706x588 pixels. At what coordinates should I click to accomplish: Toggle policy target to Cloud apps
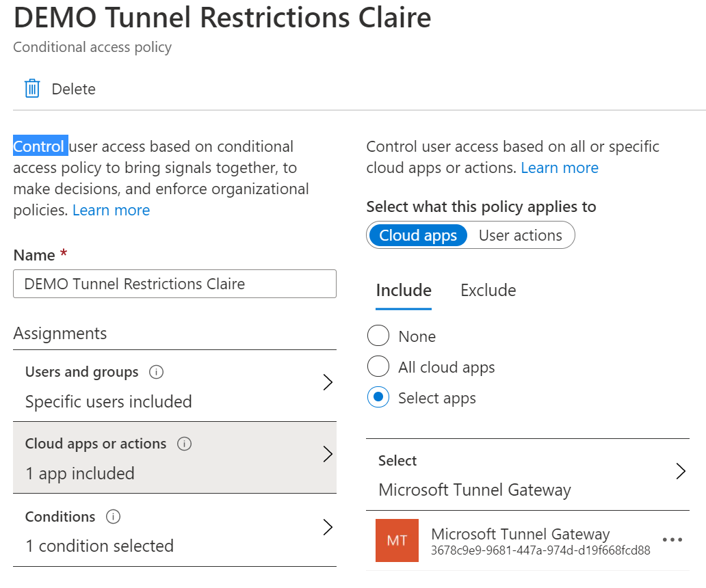pyautogui.click(x=418, y=235)
